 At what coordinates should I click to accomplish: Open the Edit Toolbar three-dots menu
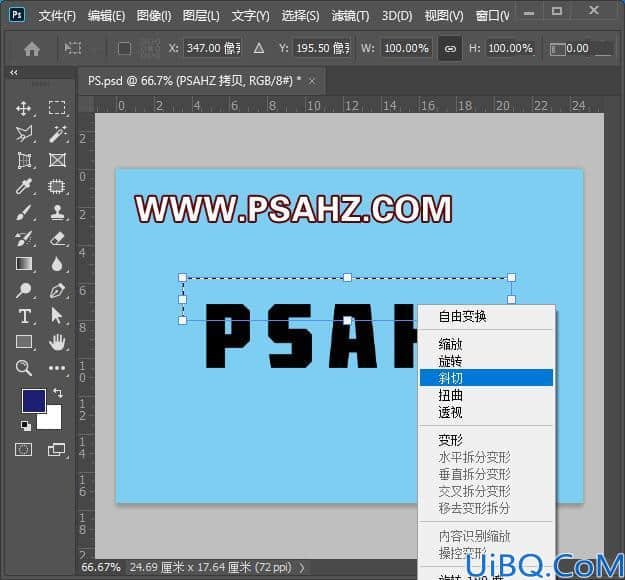pos(57,368)
